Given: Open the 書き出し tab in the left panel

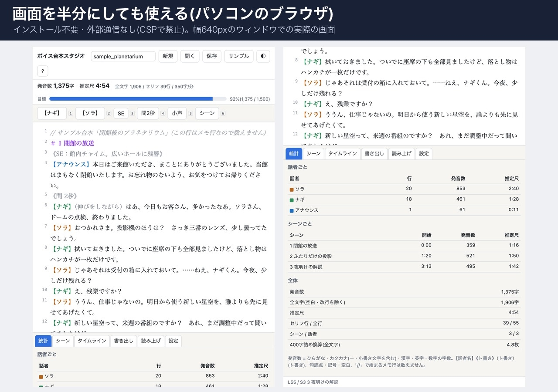Looking at the screenshot, I should pyautogui.click(x=124, y=341).
